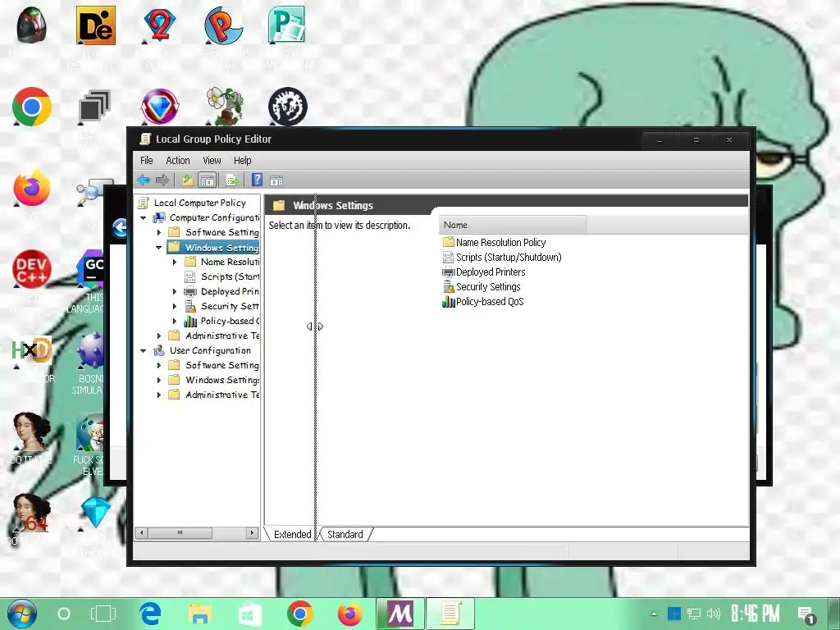Click the volume speaker tray icon
The image size is (840, 630).
714,614
